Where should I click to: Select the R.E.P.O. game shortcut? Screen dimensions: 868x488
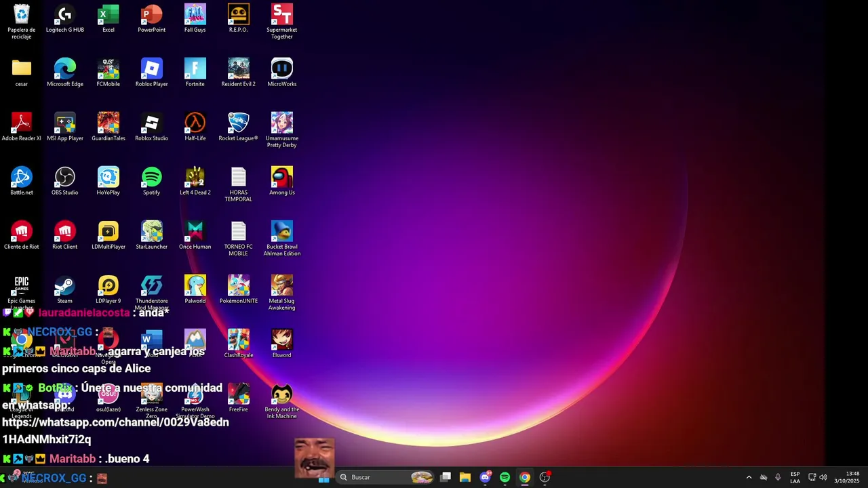pyautogui.click(x=239, y=19)
